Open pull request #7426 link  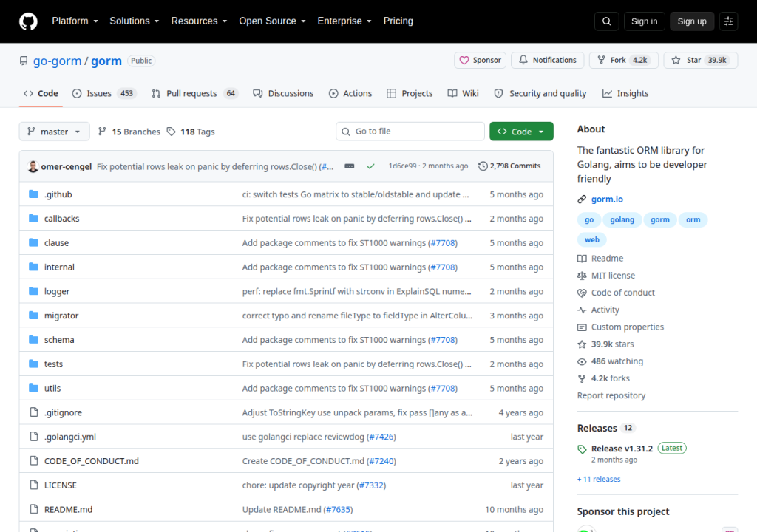pos(381,437)
